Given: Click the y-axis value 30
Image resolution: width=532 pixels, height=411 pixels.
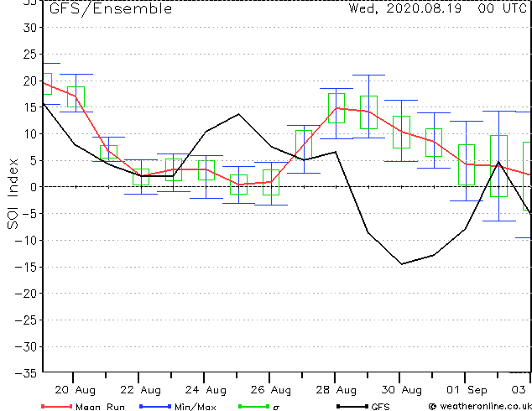Looking at the screenshot, I should point(30,28).
